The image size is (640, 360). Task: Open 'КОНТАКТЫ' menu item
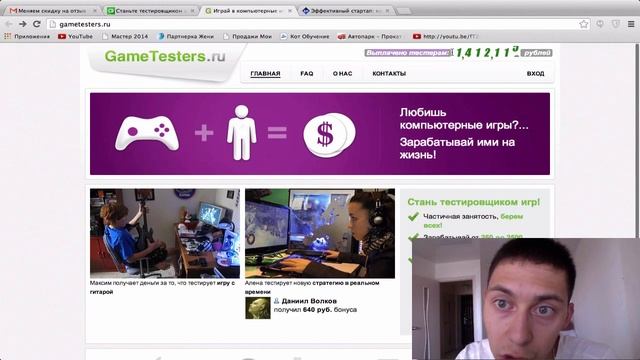pos(389,73)
